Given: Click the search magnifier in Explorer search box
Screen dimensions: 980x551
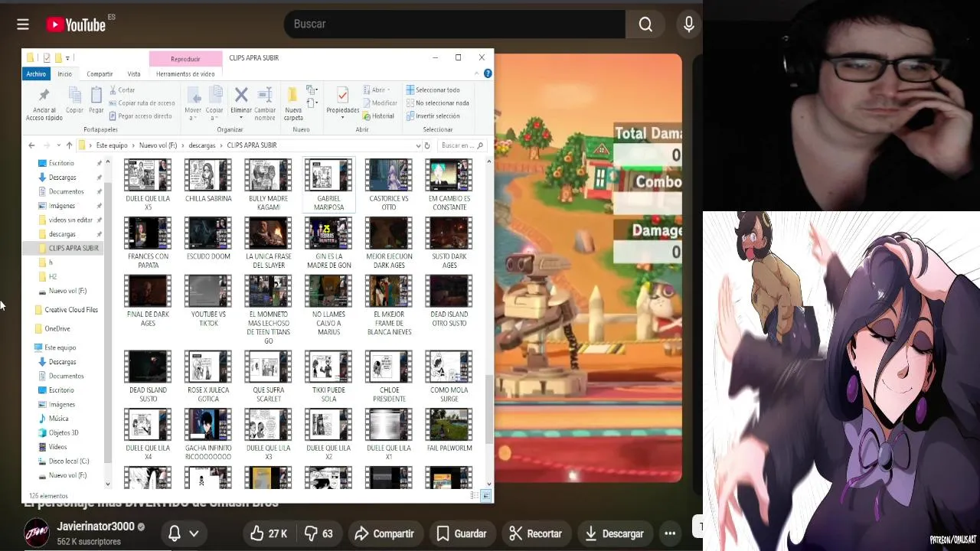Looking at the screenshot, I should tap(480, 145).
